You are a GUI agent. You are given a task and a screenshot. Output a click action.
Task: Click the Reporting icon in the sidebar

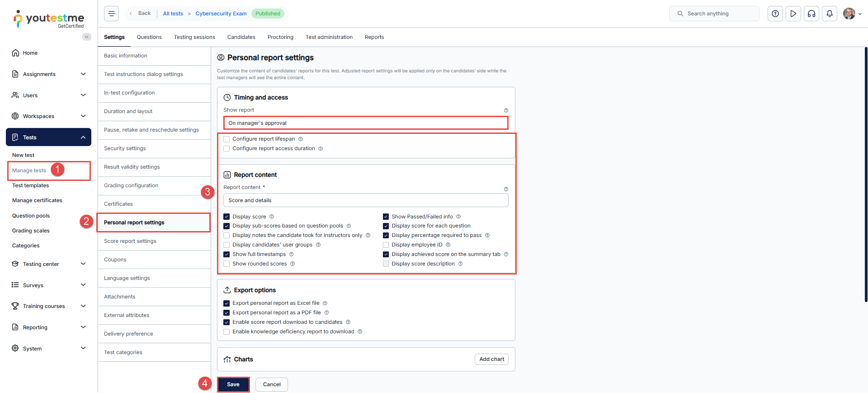(15, 327)
